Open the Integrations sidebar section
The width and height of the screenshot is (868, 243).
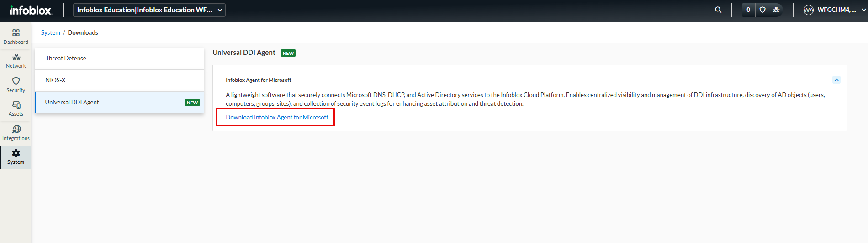click(x=16, y=133)
